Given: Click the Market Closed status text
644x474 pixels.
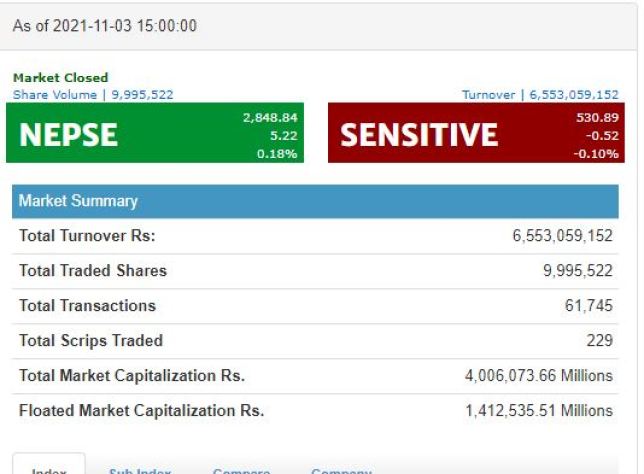Looking at the screenshot, I should 60,78.
